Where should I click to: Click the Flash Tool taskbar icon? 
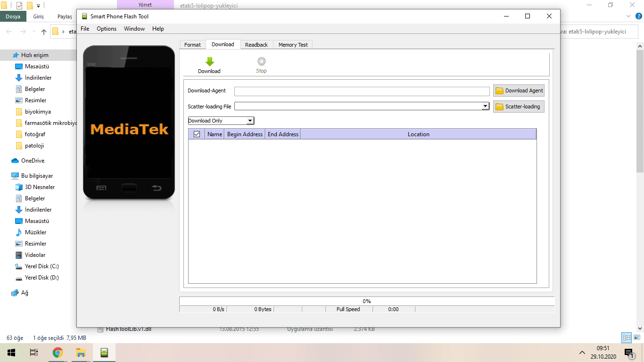(x=104, y=353)
